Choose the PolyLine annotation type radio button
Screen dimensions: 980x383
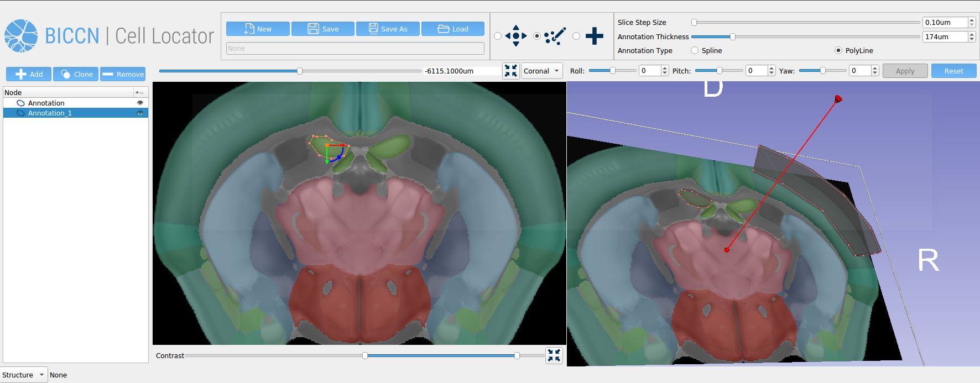click(838, 50)
